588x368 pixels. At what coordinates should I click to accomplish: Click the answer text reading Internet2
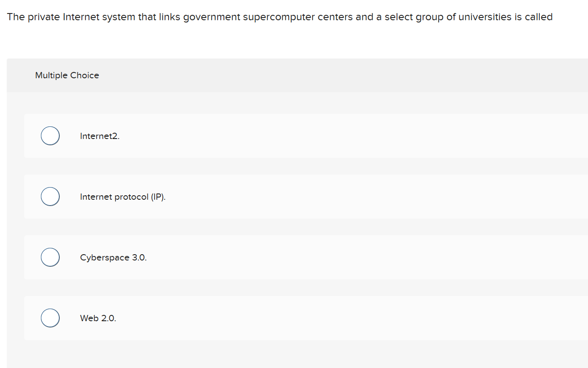point(99,136)
